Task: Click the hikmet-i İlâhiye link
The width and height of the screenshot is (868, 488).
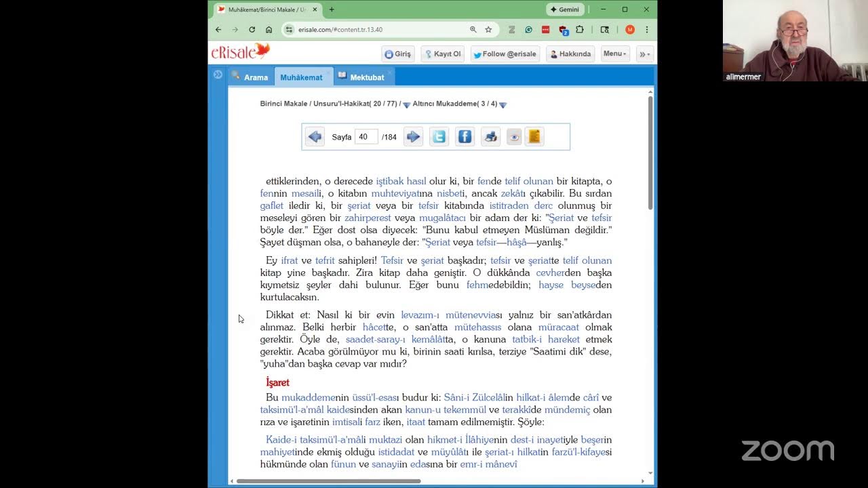Action: pyautogui.click(x=460, y=439)
